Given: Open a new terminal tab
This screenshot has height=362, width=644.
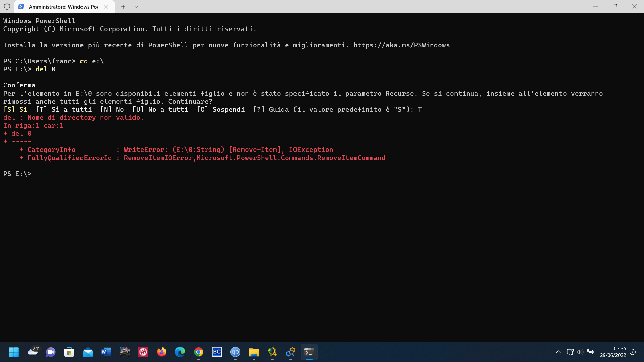Looking at the screenshot, I should pyautogui.click(x=123, y=7).
